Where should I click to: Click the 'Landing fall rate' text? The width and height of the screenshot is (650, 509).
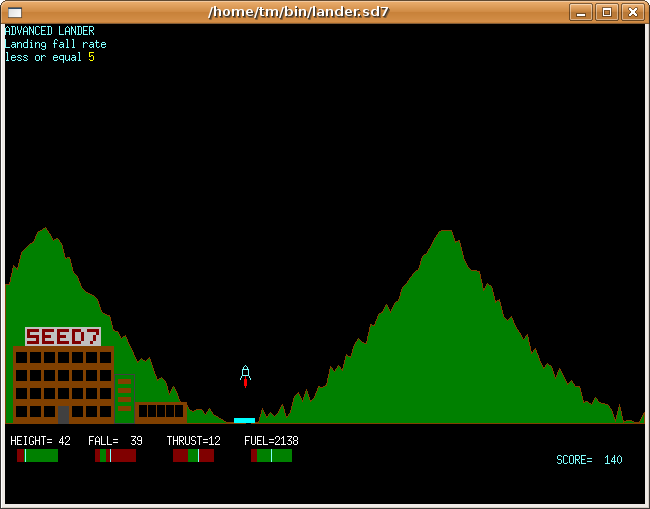(x=56, y=44)
